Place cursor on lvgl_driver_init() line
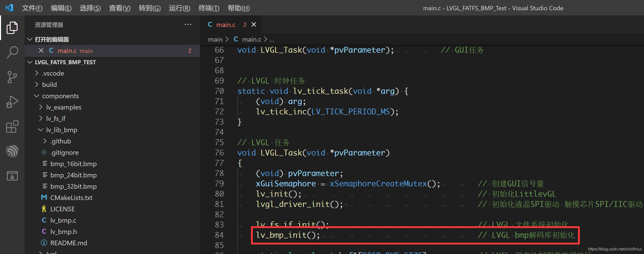644x254 pixels. pyautogui.click(x=300, y=204)
